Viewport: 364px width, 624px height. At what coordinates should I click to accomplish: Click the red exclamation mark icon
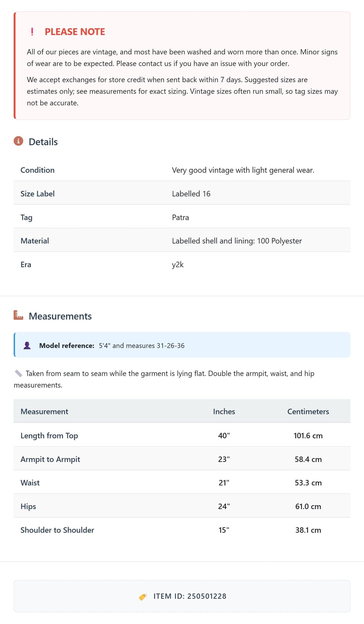[32, 32]
